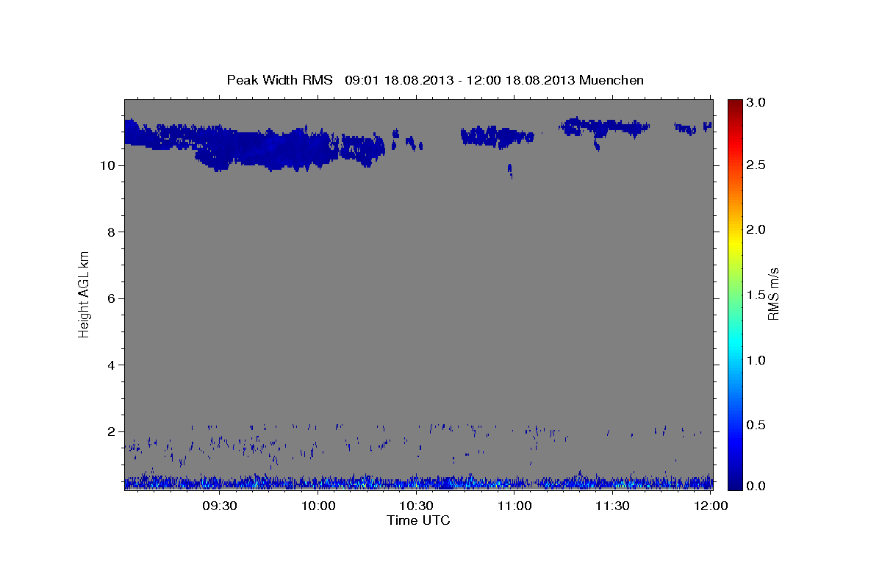Click the 'Time UTC' axis label
The width and height of the screenshot is (882, 588).
pos(418,520)
